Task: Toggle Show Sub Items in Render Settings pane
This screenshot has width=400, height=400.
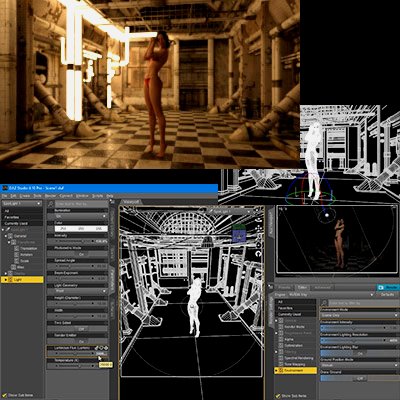Action: pyautogui.click(x=278, y=396)
